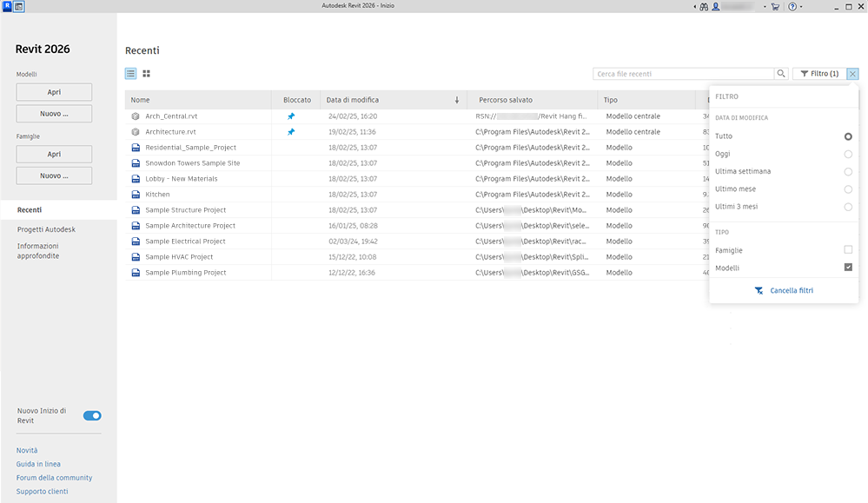
Task: Open Supporto clienti link
Action: click(x=42, y=492)
